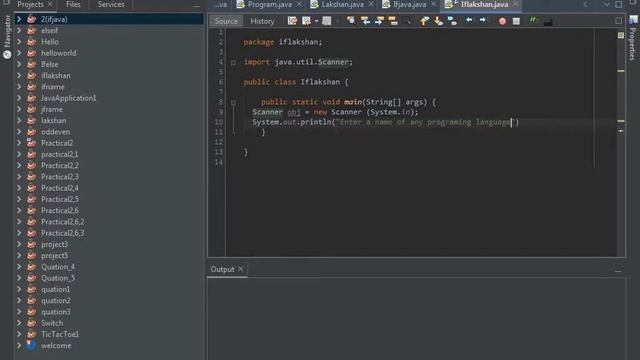The width and height of the screenshot is (640, 360).
Task: Select the Quation_4 project
Action: click(58, 267)
